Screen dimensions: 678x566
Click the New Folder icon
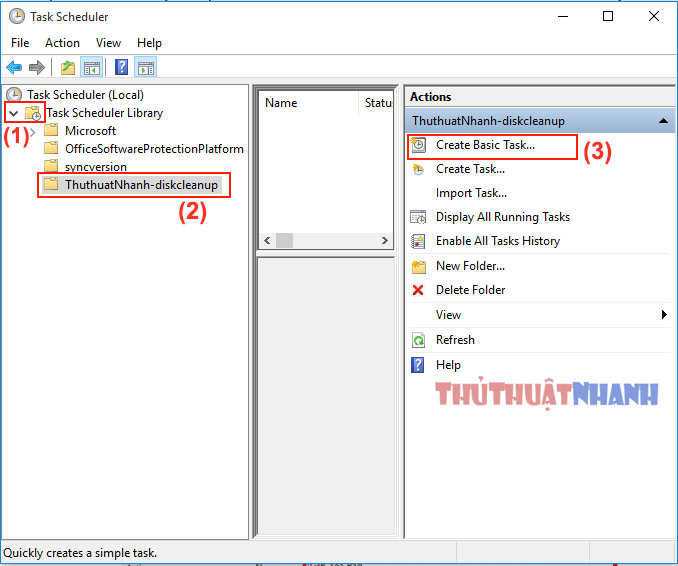[419, 267]
